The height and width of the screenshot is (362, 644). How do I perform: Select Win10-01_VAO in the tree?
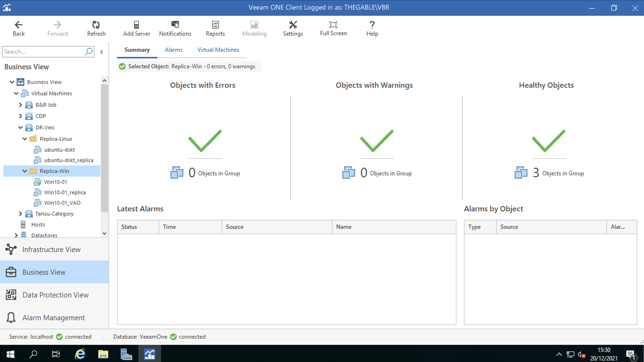[x=62, y=203]
